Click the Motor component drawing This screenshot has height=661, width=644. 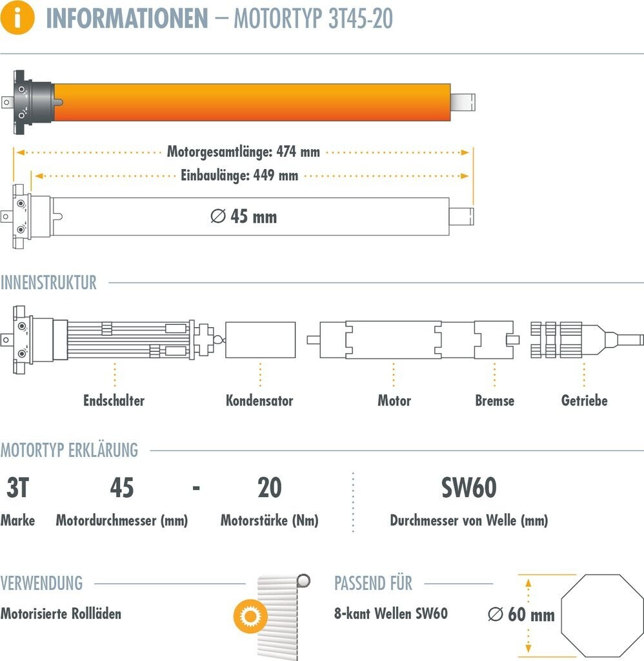[x=392, y=340]
